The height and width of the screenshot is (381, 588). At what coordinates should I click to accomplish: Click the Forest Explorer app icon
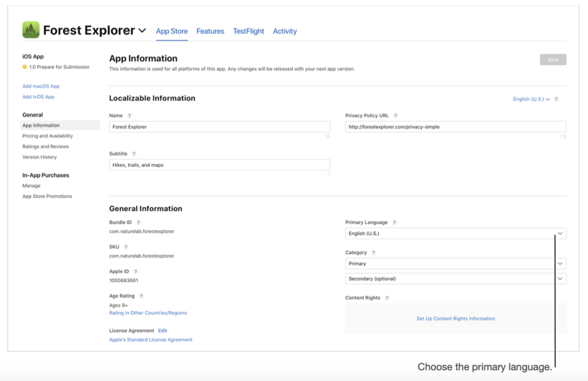[x=31, y=30]
